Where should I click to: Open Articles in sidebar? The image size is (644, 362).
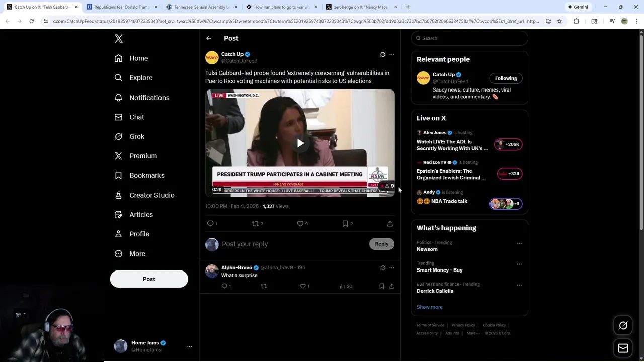[134, 214]
